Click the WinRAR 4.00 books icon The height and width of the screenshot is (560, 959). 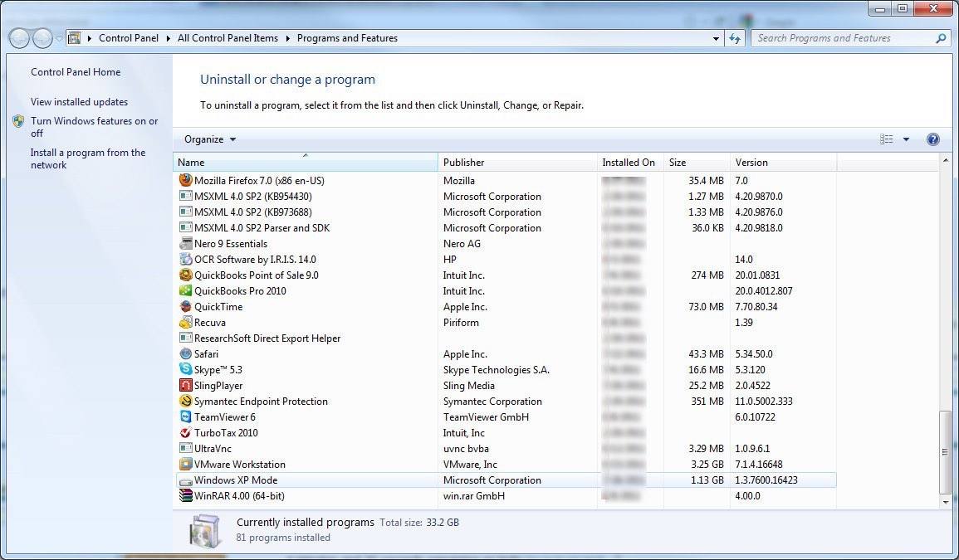point(185,496)
